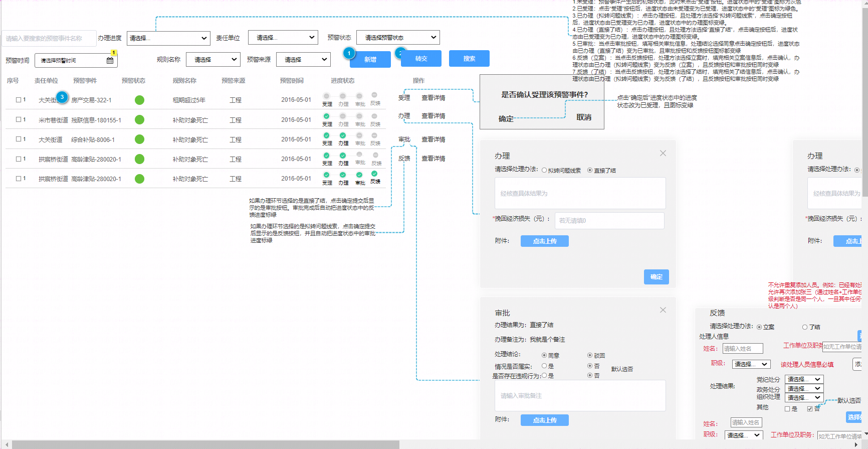Click grey 审批 progress icon in 房产交易-322-1 row
Screen dimensions: 868x449
(359, 96)
